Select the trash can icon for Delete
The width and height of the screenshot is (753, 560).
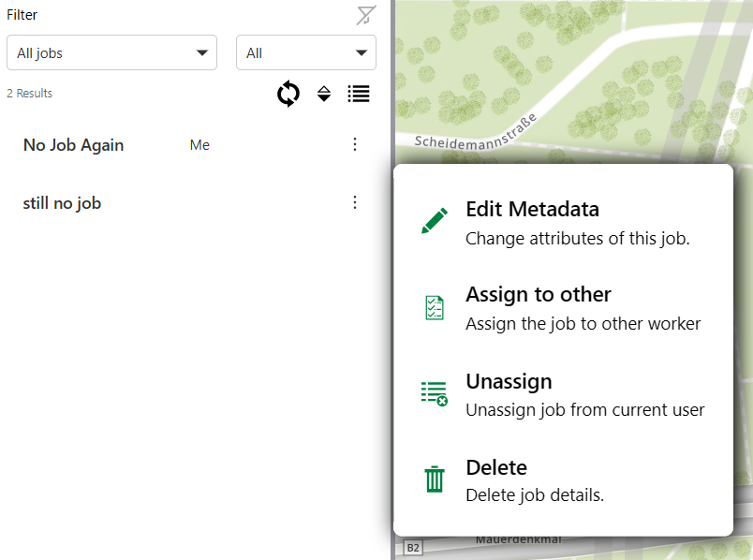pyautogui.click(x=434, y=478)
